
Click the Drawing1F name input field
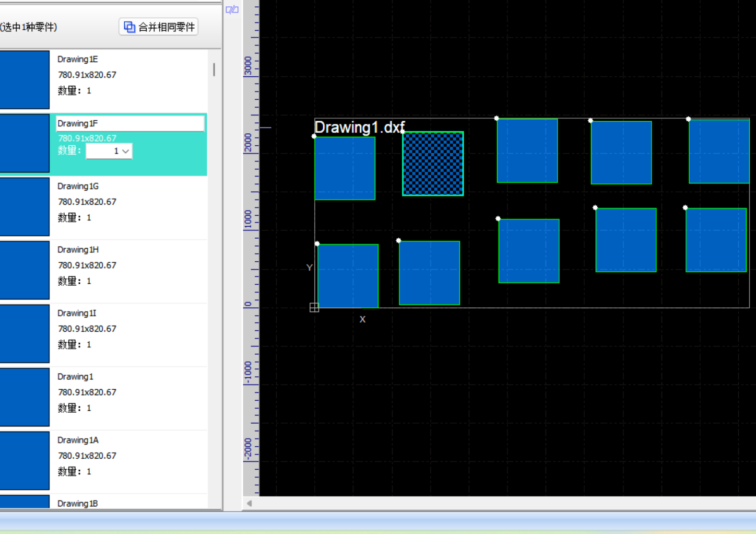tap(130, 123)
